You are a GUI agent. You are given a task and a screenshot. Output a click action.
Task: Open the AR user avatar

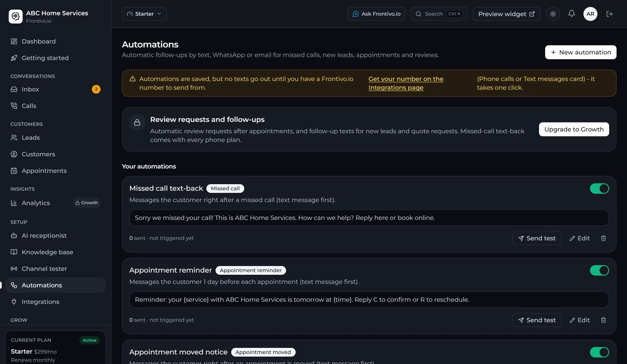click(x=590, y=14)
